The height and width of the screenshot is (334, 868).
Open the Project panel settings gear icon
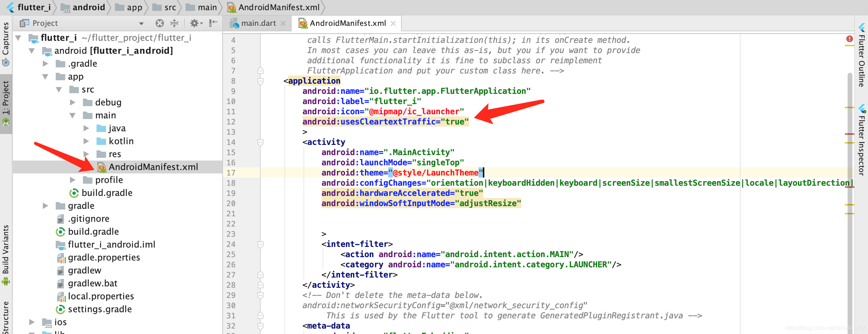(x=195, y=23)
